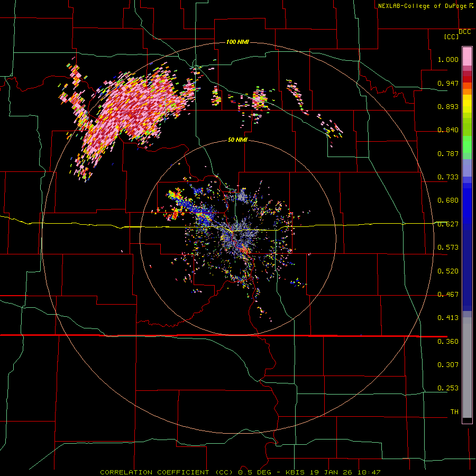Select the 0.733 scale value
This screenshot has width=476, height=476.
(448, 177)
